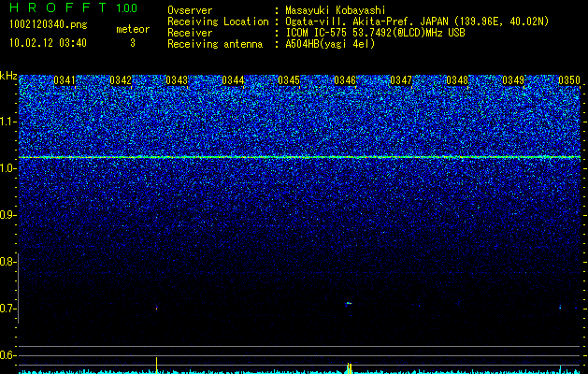Select the Ogata-vill. Akita-Pref. JAPAN location text

[417, 22]
